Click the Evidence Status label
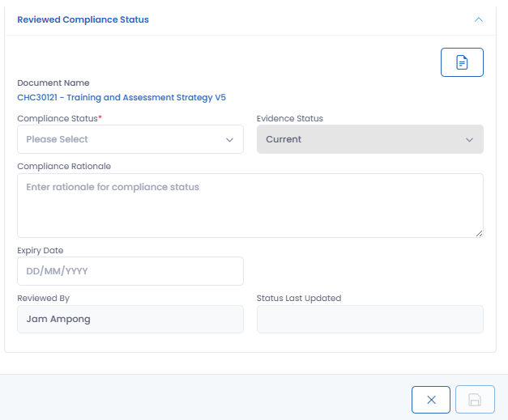 click(289, 118)
